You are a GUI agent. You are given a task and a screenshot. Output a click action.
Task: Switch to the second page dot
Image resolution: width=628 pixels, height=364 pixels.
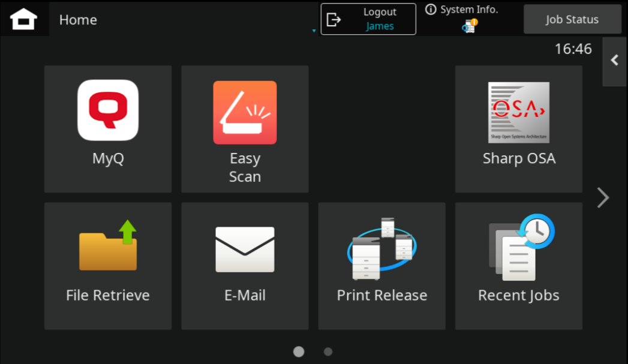328,351
